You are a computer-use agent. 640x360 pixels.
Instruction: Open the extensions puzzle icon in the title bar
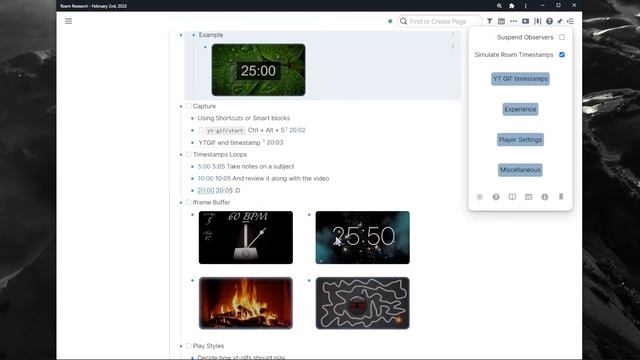click(x=511, y=6)
